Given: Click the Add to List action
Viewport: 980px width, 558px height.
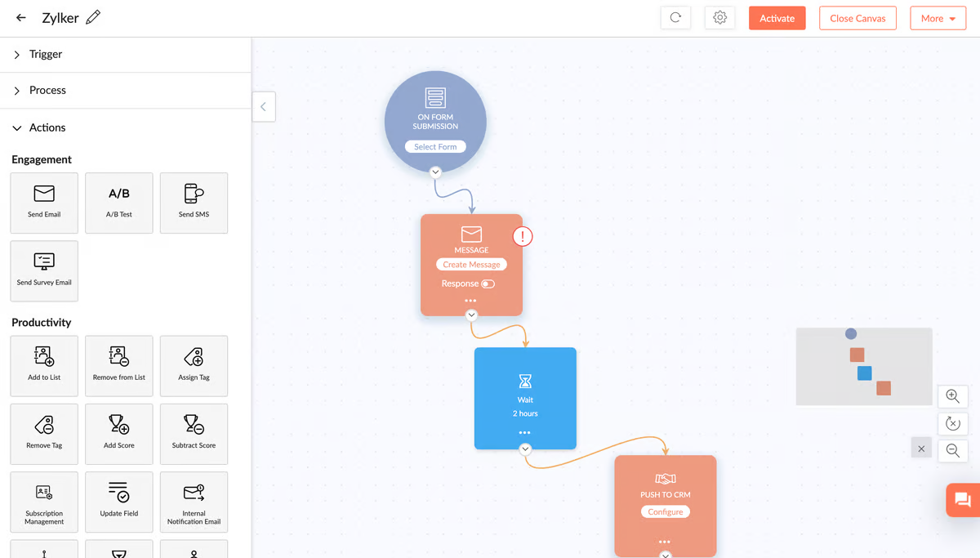Looking at the screenshot, I should click(x=44, y=365).
